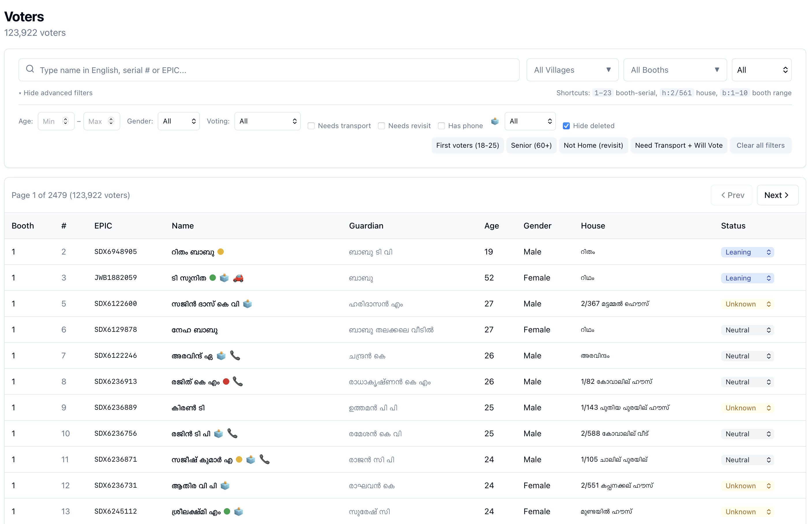Click the phone icon in SDX6236871 row
This screenshot has width=812, height=524.
tap(264, 459)
